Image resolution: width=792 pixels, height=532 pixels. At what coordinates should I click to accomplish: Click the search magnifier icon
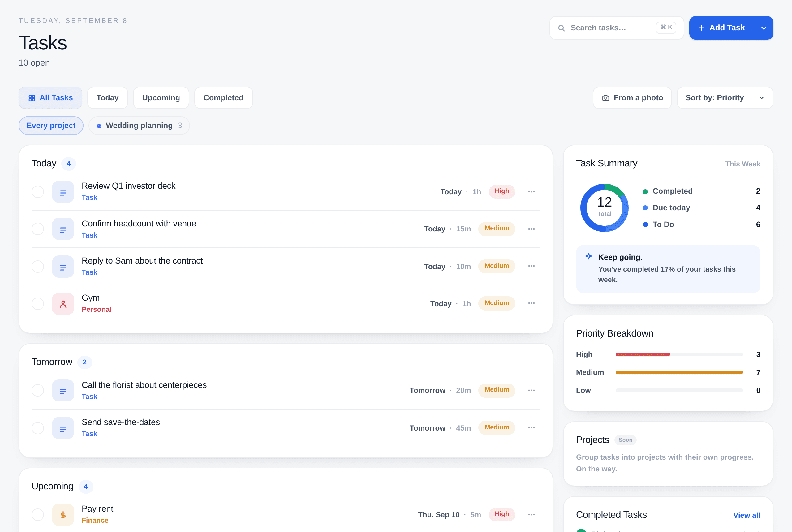(x=561, y=28)
